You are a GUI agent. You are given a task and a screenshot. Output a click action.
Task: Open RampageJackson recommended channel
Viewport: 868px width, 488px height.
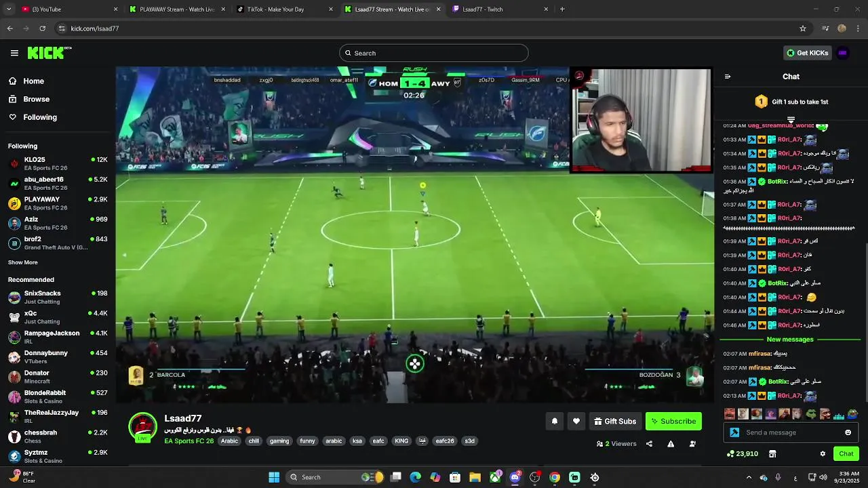pyautogui.click(x=58, y=337)
